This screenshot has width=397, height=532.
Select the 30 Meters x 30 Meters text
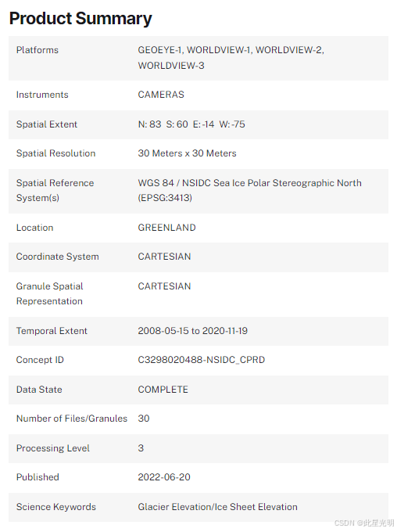click(187, 153)
